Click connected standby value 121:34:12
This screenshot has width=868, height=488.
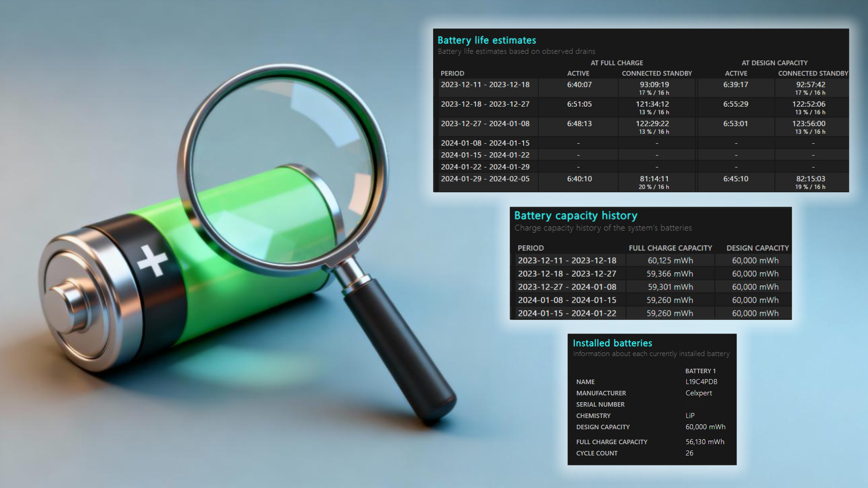652,104
